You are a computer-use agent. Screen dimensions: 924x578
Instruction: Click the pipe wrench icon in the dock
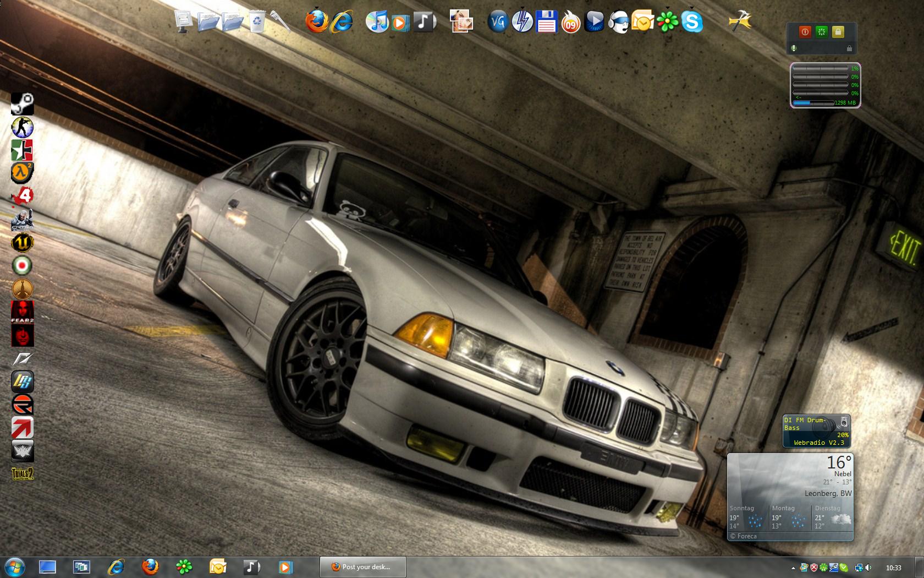coord(280,22)
